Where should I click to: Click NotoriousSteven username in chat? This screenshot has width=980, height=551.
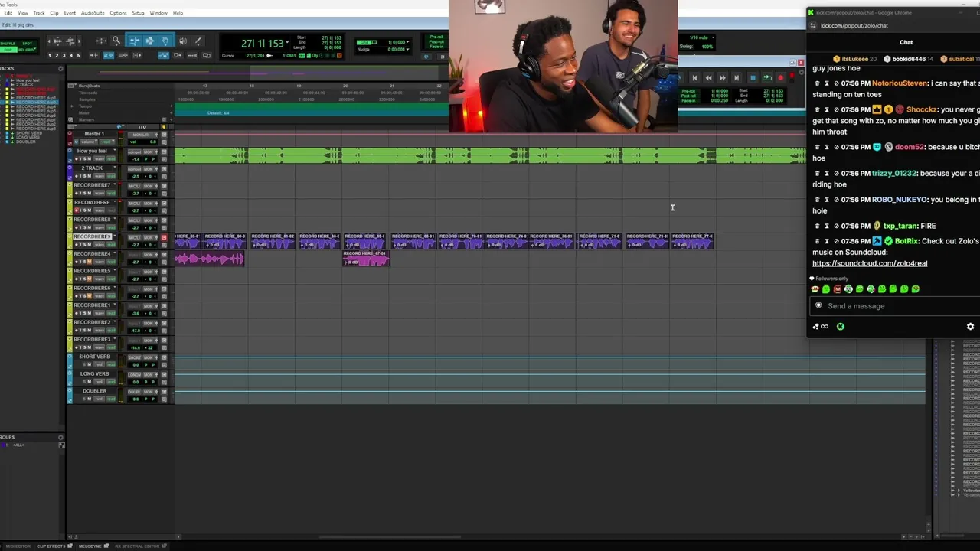pos(900,83)
